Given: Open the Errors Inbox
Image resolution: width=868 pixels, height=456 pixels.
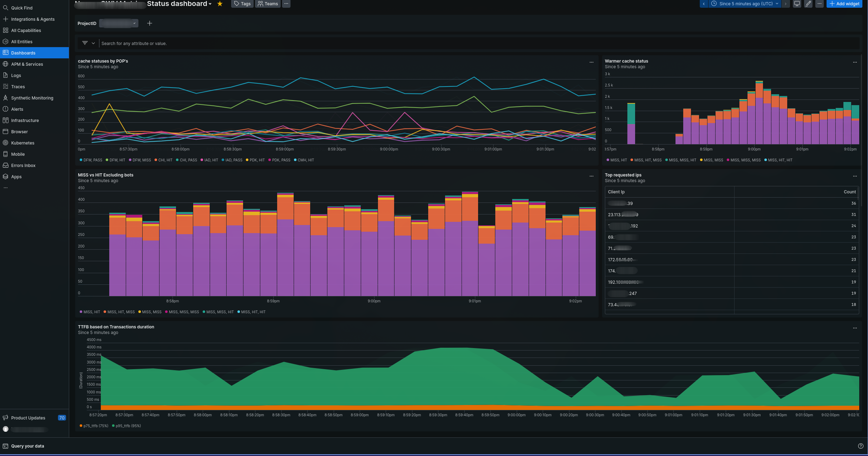Looking at the screenshot, I should [23, 165].
